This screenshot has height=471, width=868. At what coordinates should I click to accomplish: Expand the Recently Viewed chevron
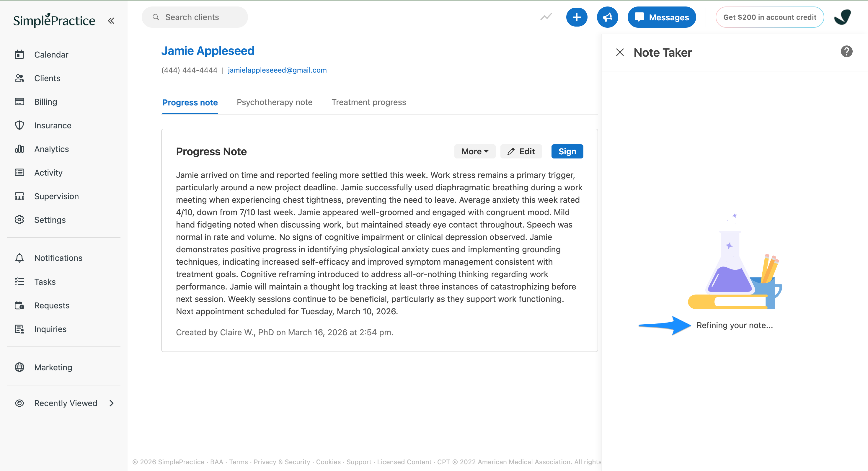pos(112,403)
